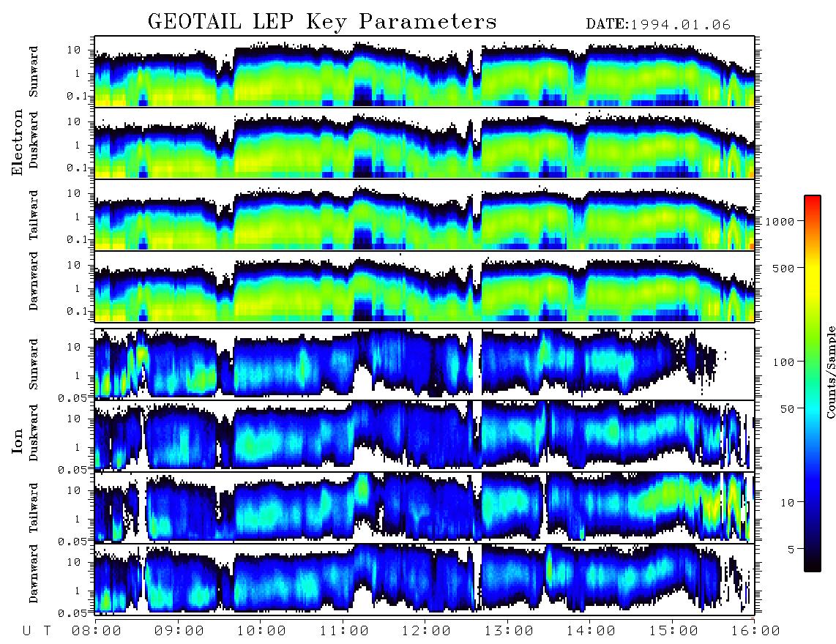Select the "DATE:1994.01.06" label
The width and height of the screenshot is (836, 644).
click(x=658, y=25)
